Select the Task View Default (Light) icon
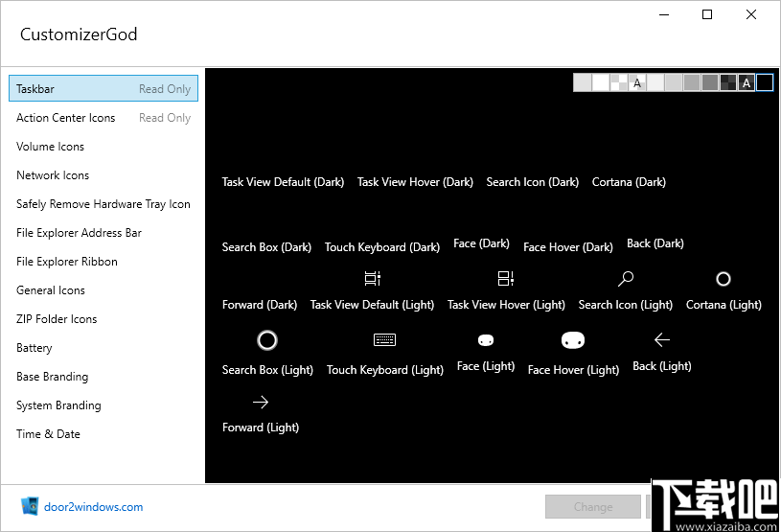 pyautogui.click(x=372, y=278)
